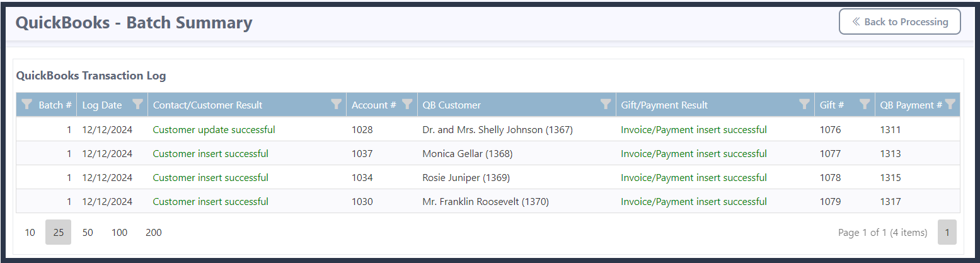Viewport: 980px width, 263px height.
Task: Select 'Customer update successful' result cell
Action: (x=214, y=130)
